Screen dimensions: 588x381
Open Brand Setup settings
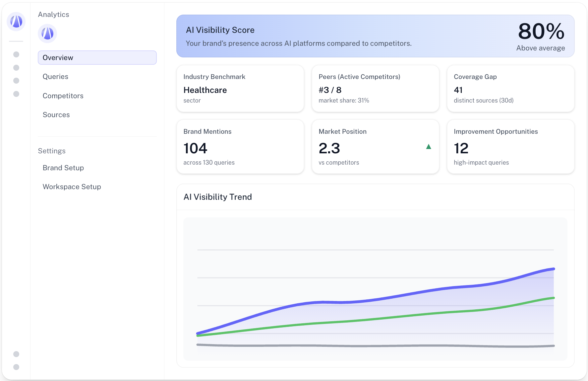pyautogui.click(x=63, y=168)
